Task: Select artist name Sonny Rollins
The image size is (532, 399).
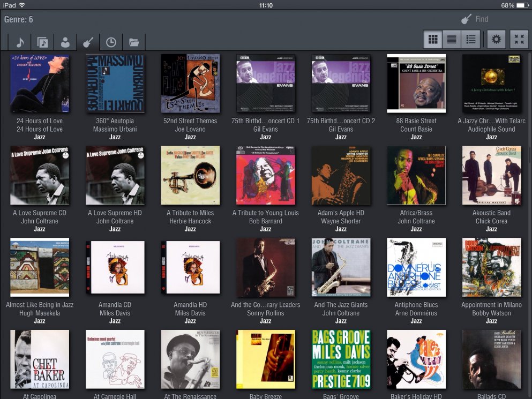Action: pyautogui.click(x=266, y=313)
